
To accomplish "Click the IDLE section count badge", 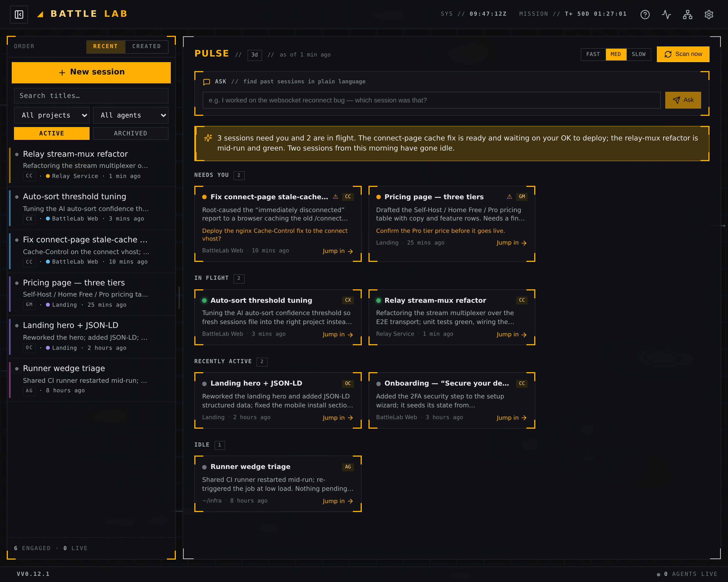I will point(220,445).
